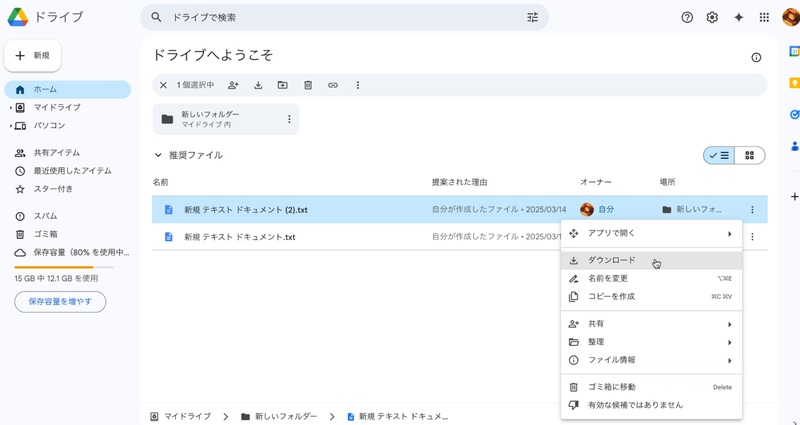Screen dimensions: 800x425
Task: Click the 名前 column header
Action: [160, 182]
